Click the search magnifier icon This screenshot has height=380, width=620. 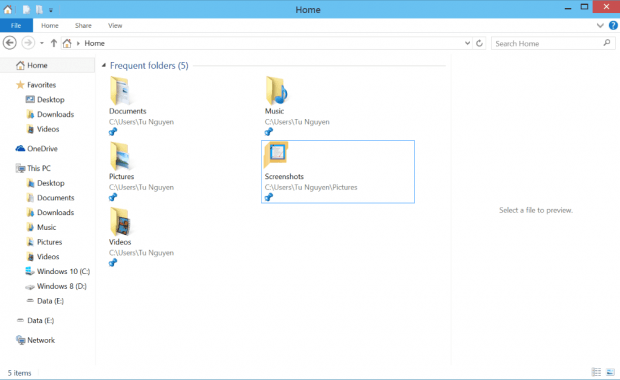click(x=607, y=43)
